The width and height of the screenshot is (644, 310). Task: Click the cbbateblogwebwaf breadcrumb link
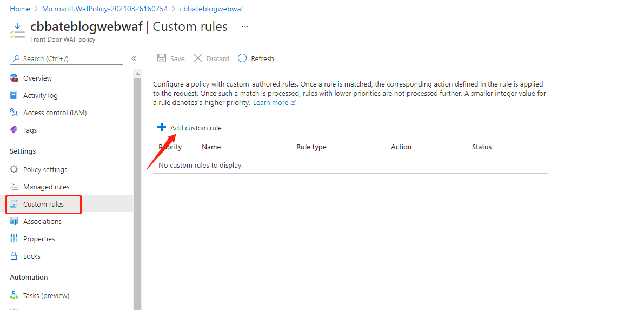[211, 8]
